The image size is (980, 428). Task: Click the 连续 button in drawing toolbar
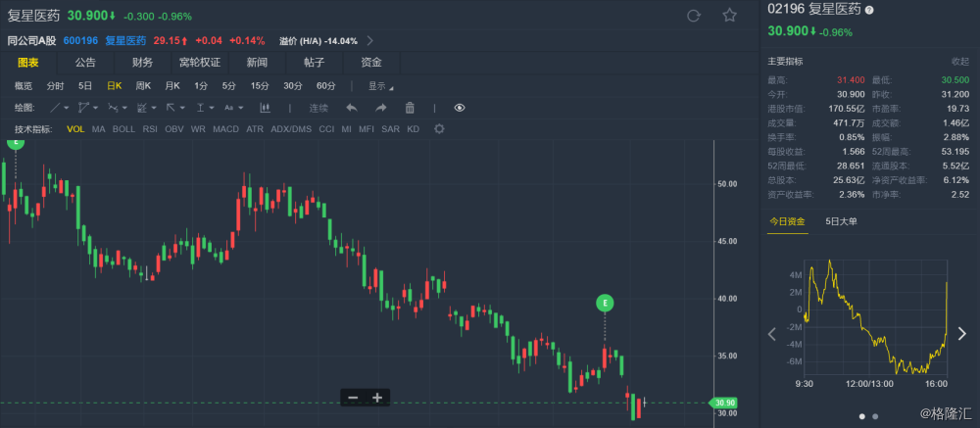point(318,108)
